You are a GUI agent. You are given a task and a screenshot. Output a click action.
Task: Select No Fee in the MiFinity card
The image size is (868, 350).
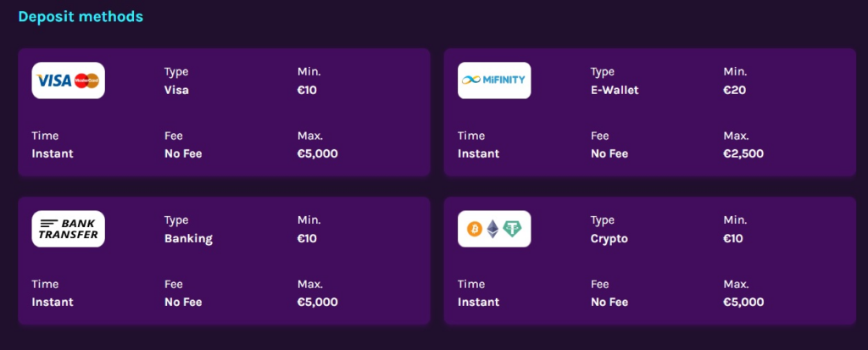pyautogui.click(x=609, y=153)
